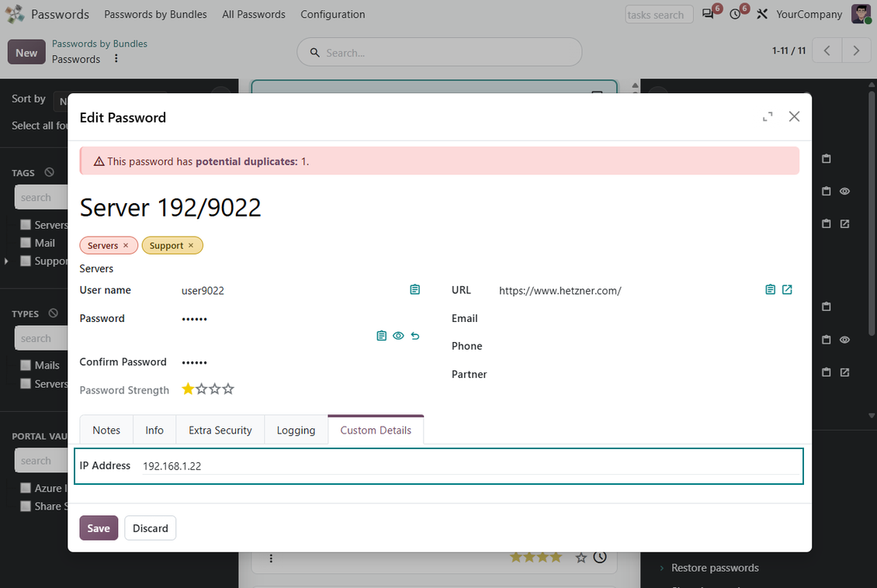Image resolution: width=877 pixels, height=588 pixels.
Task: Remove the Support tag
Action: [x=191, y=245]
